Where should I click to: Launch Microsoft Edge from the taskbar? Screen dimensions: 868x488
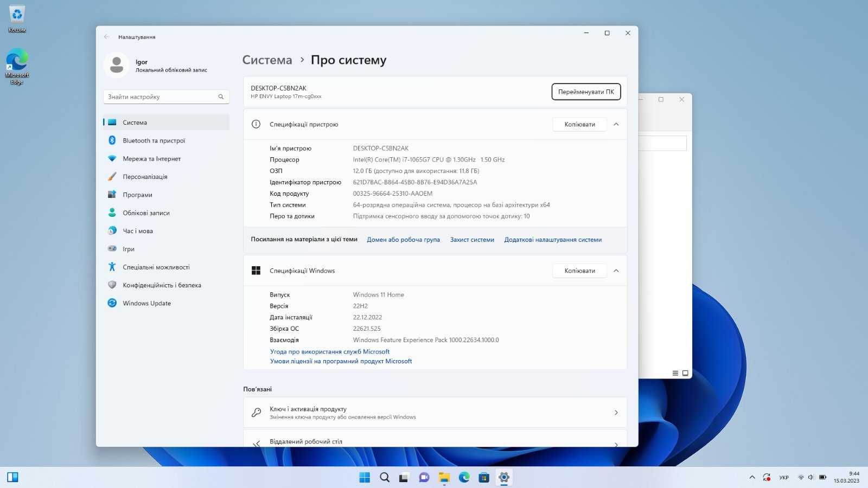point(464,477)
